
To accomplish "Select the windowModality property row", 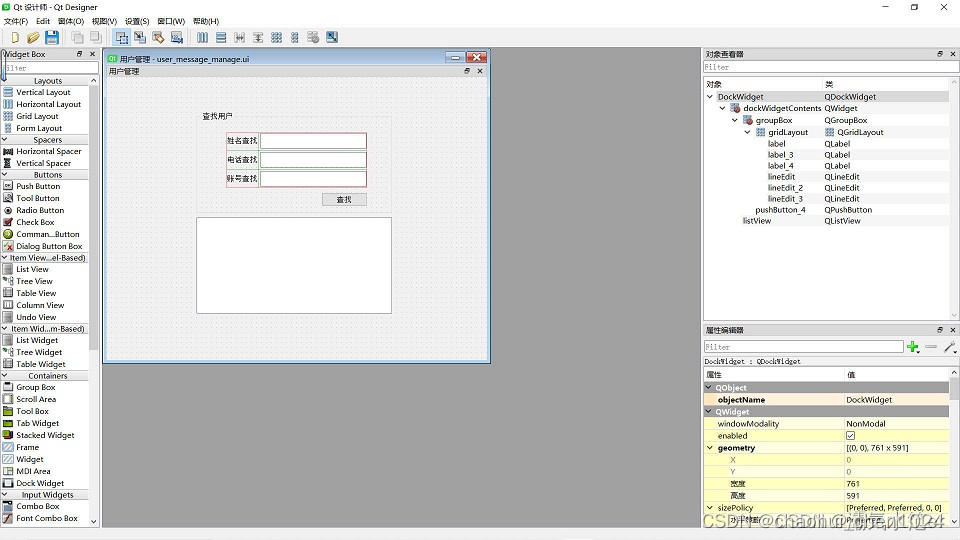I will click(827, 424).
